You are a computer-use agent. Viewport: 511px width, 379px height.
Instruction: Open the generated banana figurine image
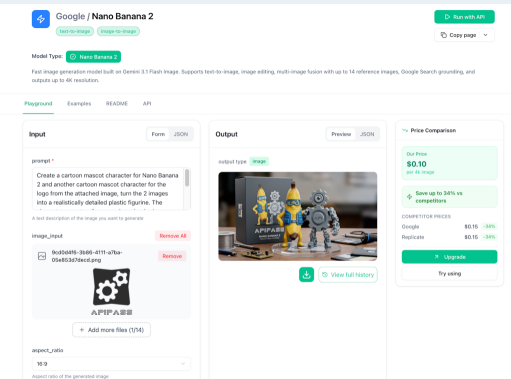pyautogui.click(x=298, y=216)
